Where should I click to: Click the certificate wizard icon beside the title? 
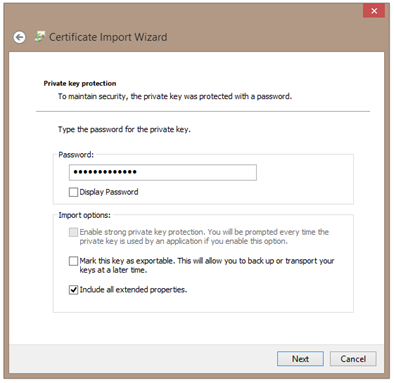point(40,37)
